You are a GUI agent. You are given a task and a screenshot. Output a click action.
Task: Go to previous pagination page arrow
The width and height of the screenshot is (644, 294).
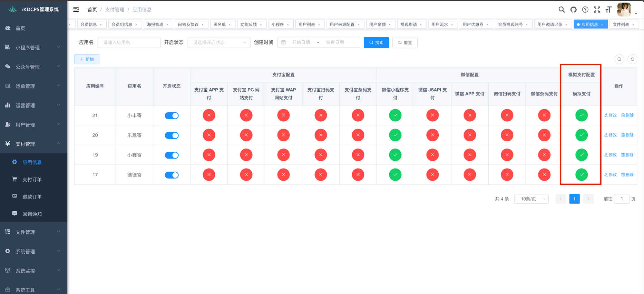pyautogui.click(x=561, y=199)
